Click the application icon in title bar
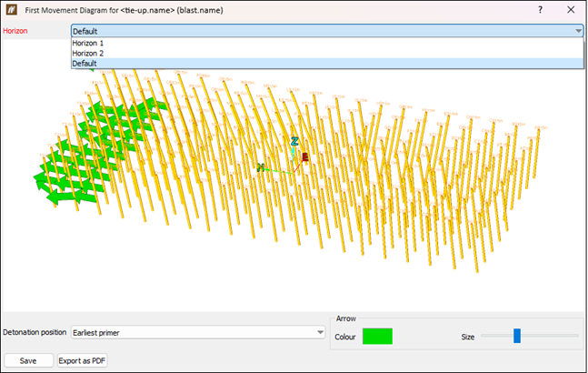 [x=12, y=10]
